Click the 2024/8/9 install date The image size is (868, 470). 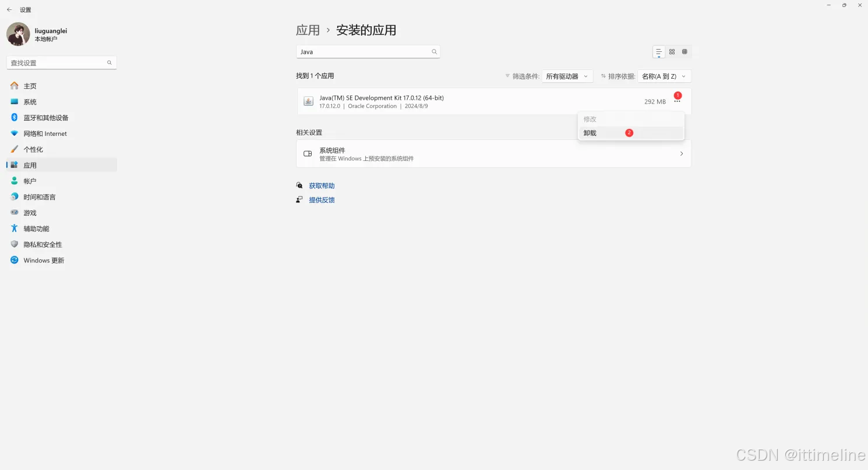point(416,106)
